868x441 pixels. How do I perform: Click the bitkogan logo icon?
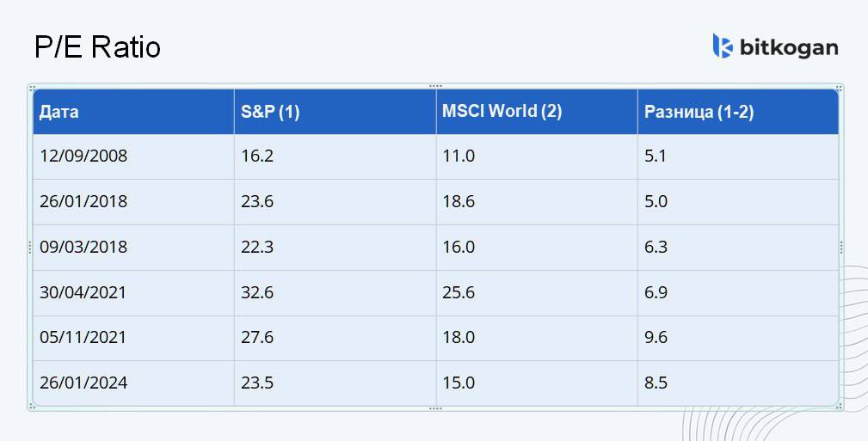tap(722, 46)
